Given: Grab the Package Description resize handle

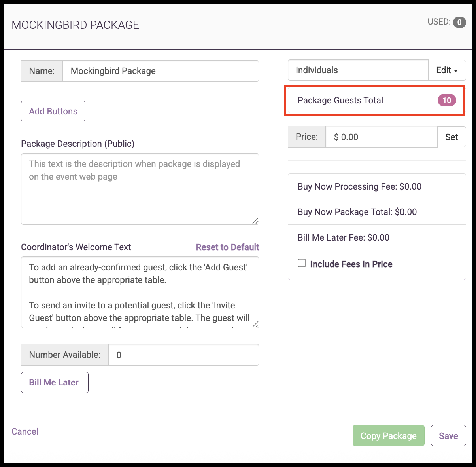Looking at the screenshot, I should coord(255,221).
